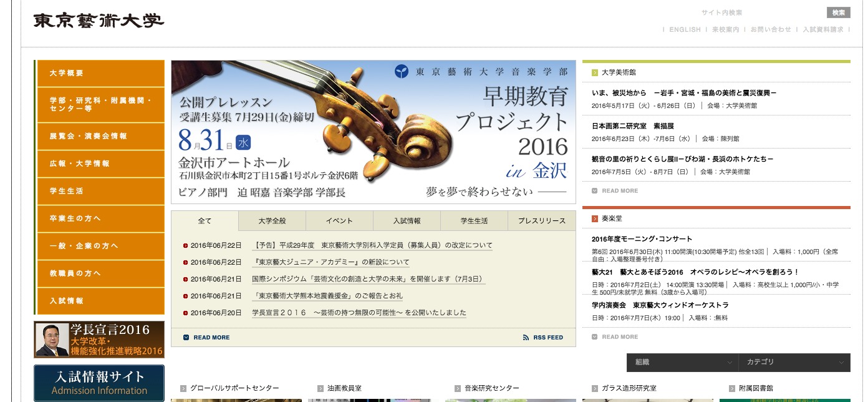Click the 早期教育プロジェクト2016 violin banner
This screenshot has width=868, height=402.
point(373,132)
